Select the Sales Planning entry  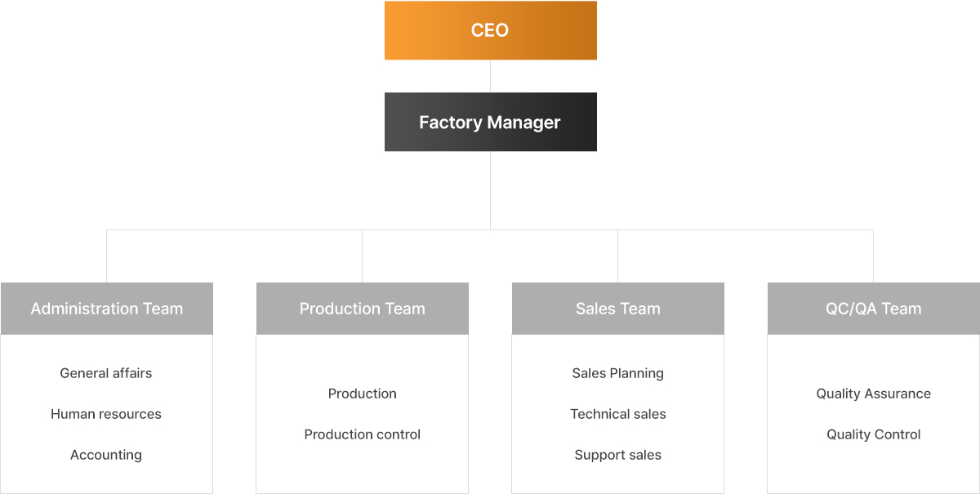pyautogui.click(x=617, y=373)
